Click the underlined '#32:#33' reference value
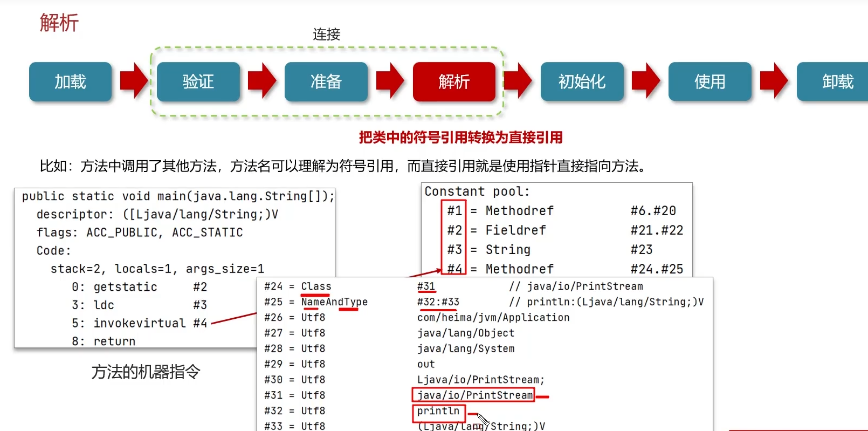This screenshot has height=431, width=868. 438,302
